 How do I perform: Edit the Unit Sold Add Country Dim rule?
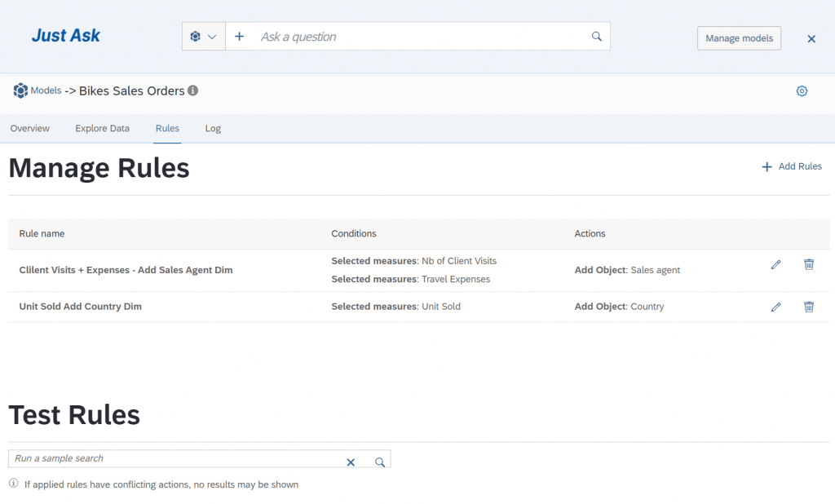[x=776, y=307]
